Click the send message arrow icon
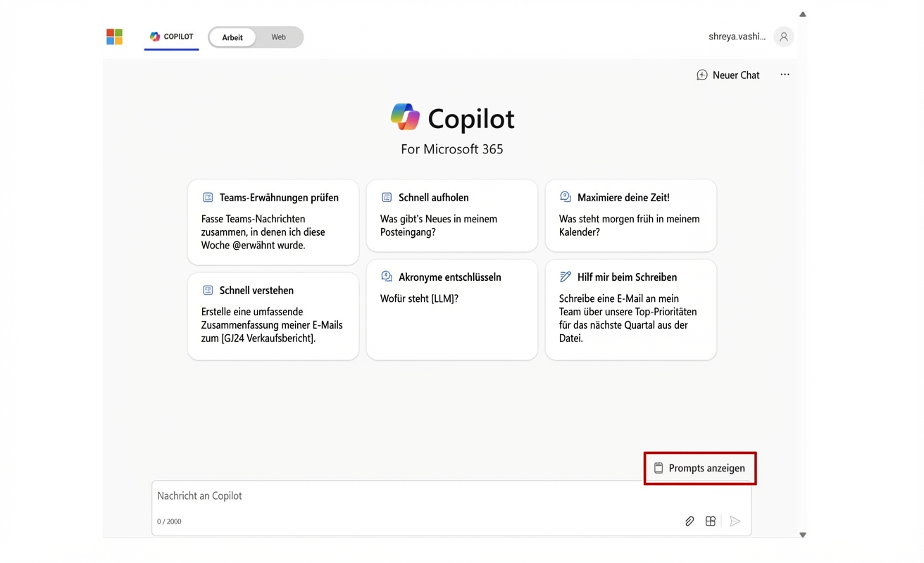This screenshot has height=563, width=924. (735, 521)
